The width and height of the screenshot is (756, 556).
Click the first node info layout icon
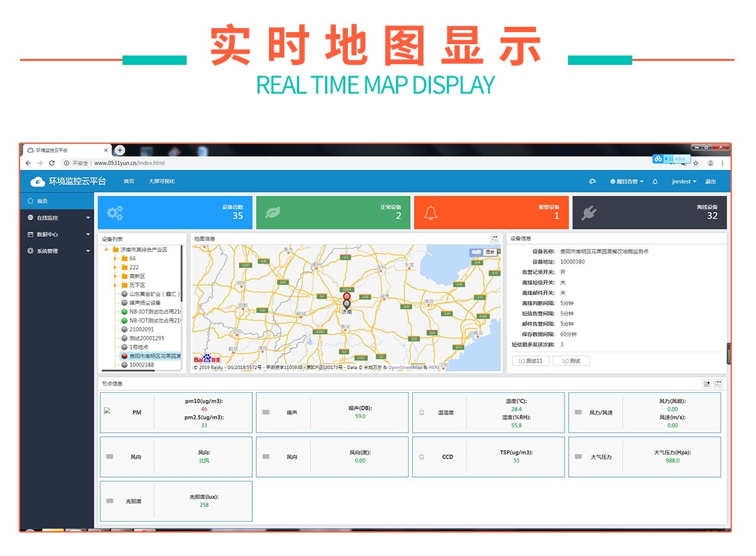706,384
